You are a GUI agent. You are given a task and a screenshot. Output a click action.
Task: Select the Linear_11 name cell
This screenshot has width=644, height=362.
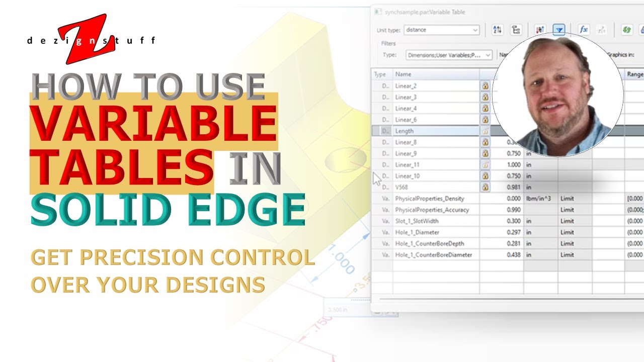click(436, 164)
